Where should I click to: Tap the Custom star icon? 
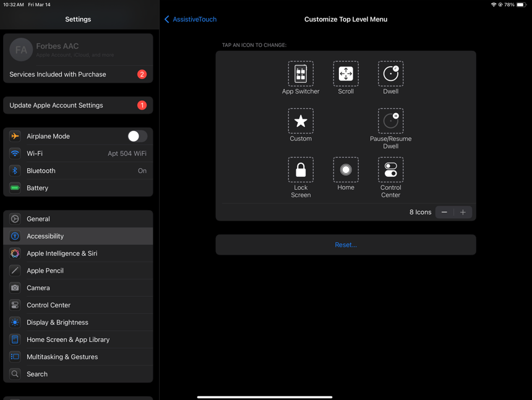pos(301,121)
